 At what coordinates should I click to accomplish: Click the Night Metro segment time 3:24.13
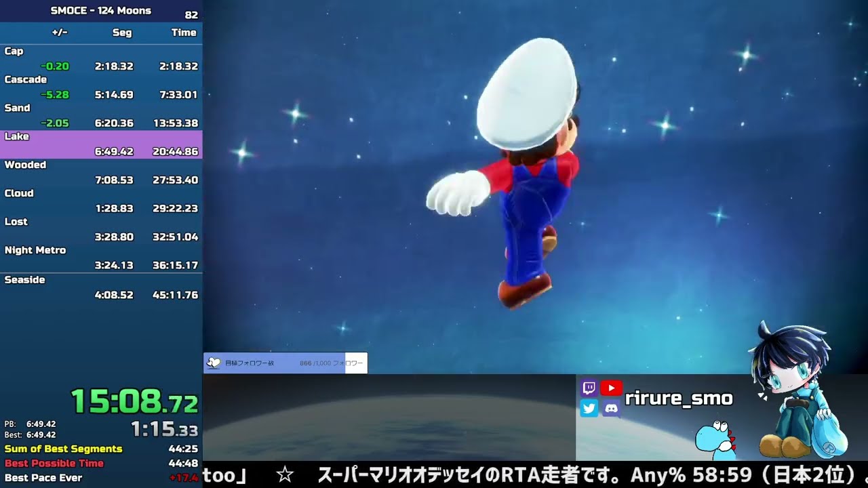coord(114,266)
